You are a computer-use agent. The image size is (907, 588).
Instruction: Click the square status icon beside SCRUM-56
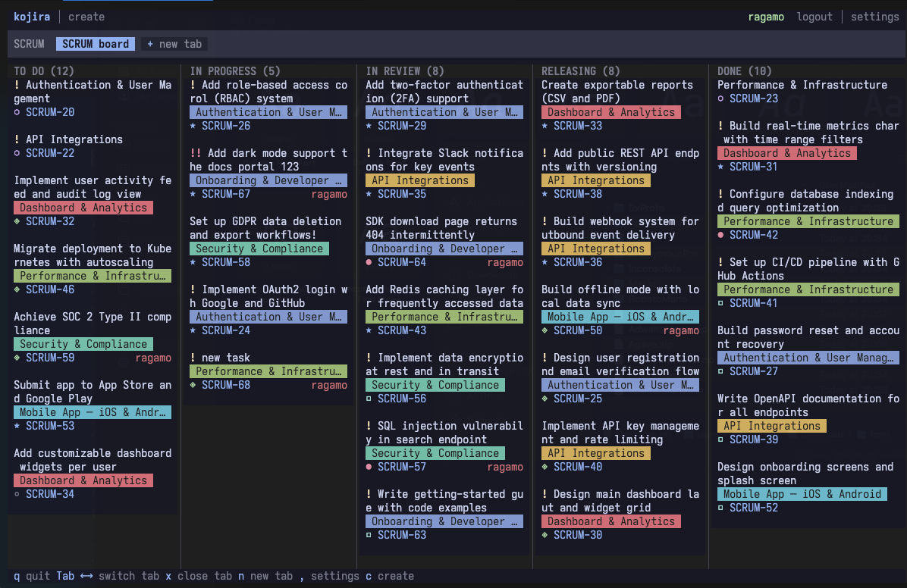click(369, 399)
